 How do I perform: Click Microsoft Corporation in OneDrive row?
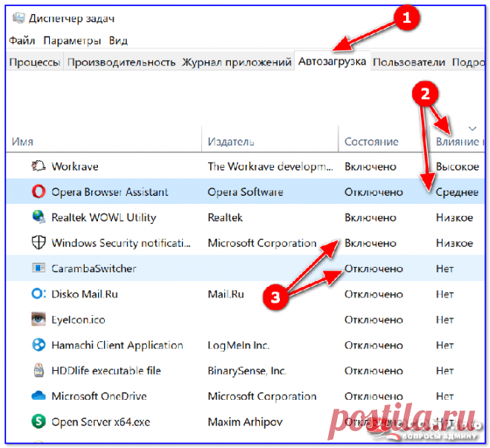point(262,396)
